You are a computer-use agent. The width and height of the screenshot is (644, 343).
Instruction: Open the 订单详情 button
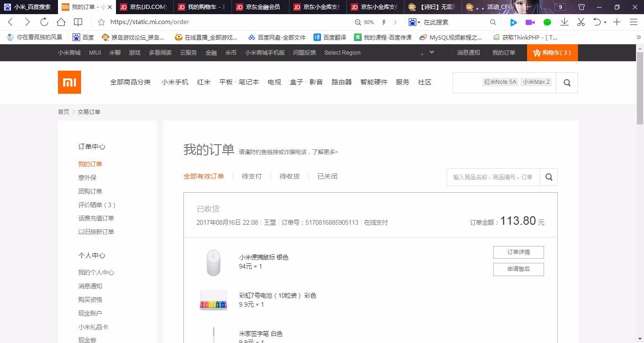pyautogui.click(x=519, y=252)
